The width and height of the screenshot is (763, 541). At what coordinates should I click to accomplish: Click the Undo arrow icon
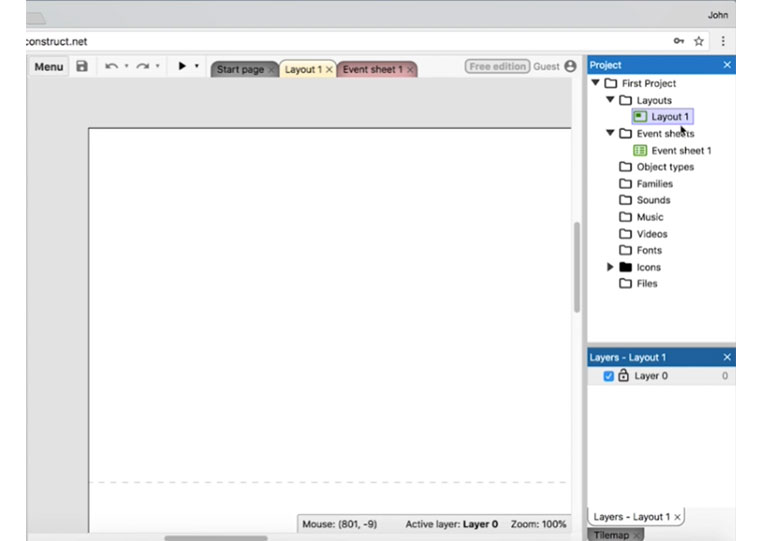point(111,66)
